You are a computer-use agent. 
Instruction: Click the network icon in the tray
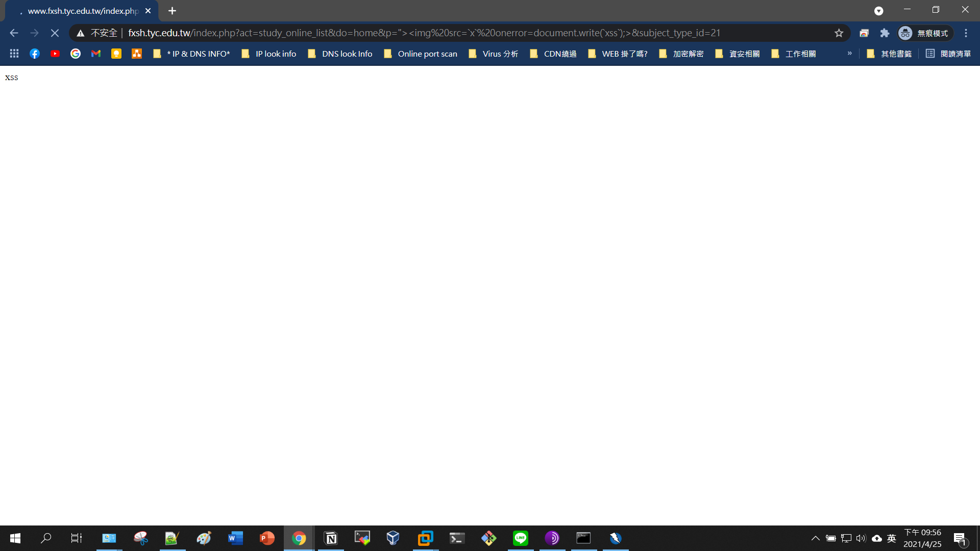pos(846,538)
